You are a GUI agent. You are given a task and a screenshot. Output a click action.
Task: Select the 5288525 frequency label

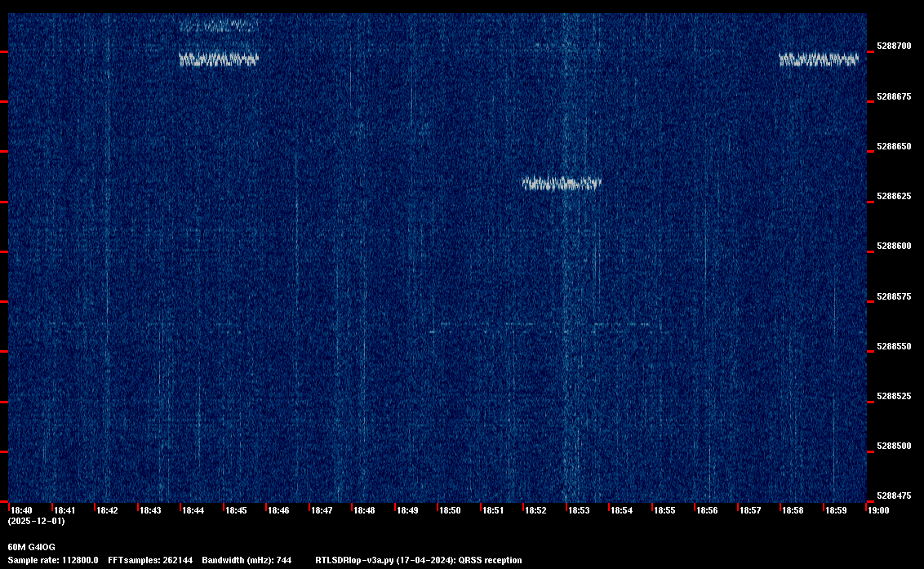pyautogui.click(x=894, y=396)
